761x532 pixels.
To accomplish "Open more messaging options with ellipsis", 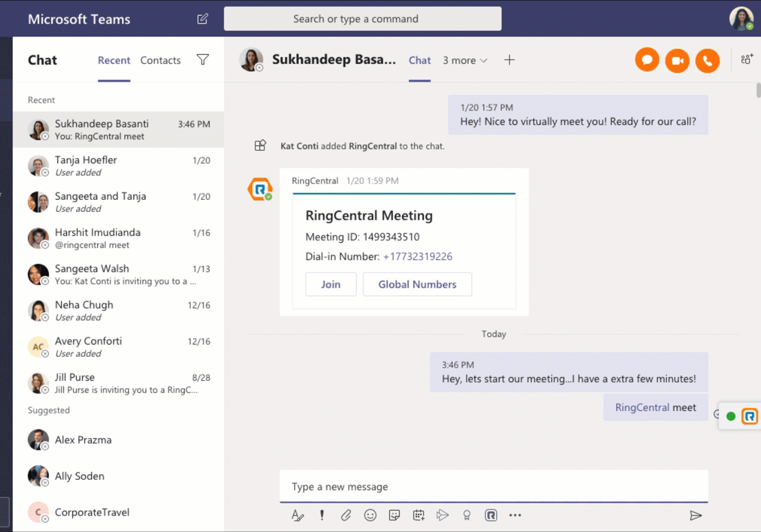I will 515,515.
